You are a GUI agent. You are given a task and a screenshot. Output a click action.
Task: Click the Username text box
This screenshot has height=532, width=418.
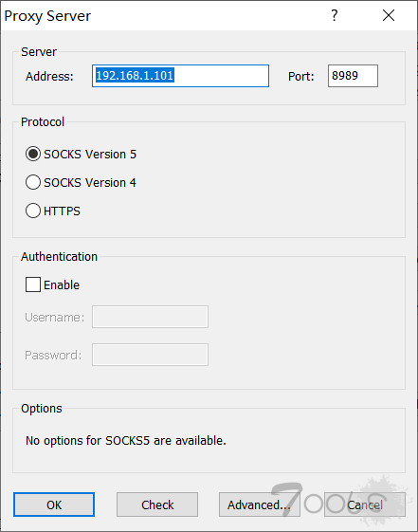[x=150, y=317]
